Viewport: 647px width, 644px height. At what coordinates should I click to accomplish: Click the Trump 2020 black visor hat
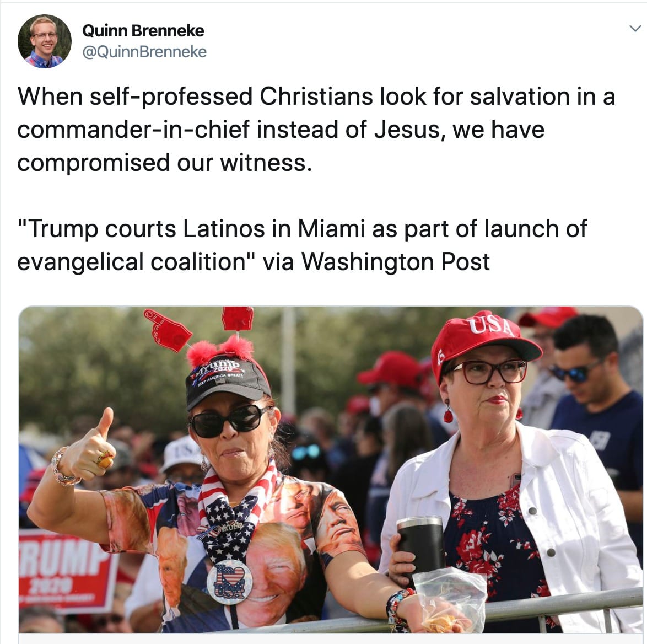click(x=227, y=380)
